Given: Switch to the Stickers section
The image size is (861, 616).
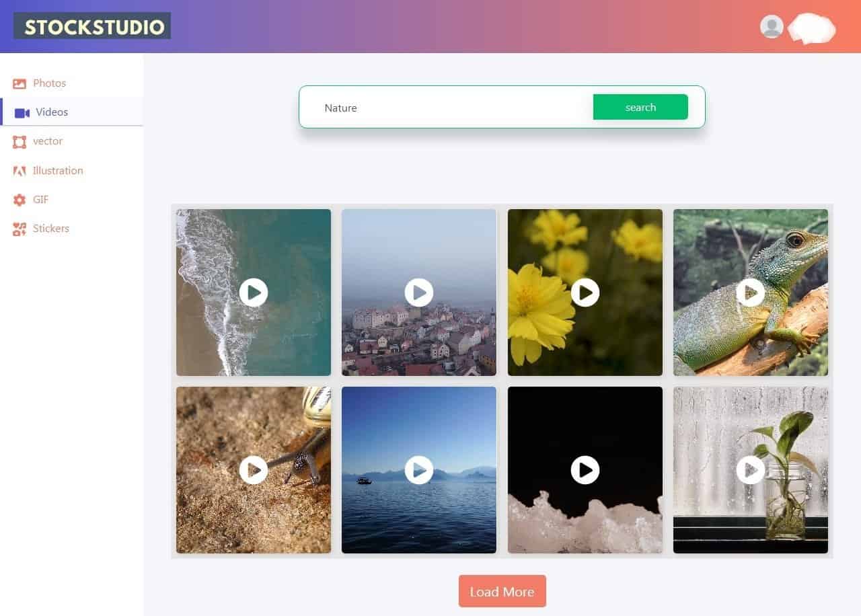Looking at the screenshot, I should [x=51, y=229].
